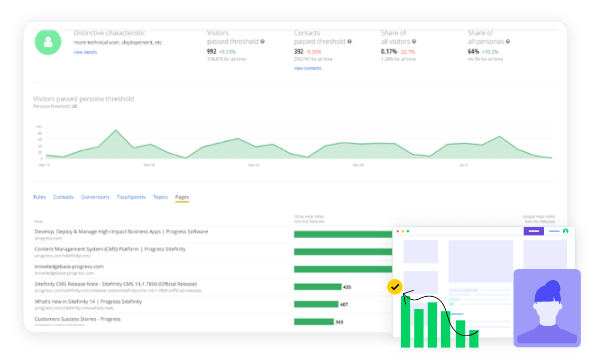
Task: Click the Share of all visitors help icon
Action: tap(414, 41)
